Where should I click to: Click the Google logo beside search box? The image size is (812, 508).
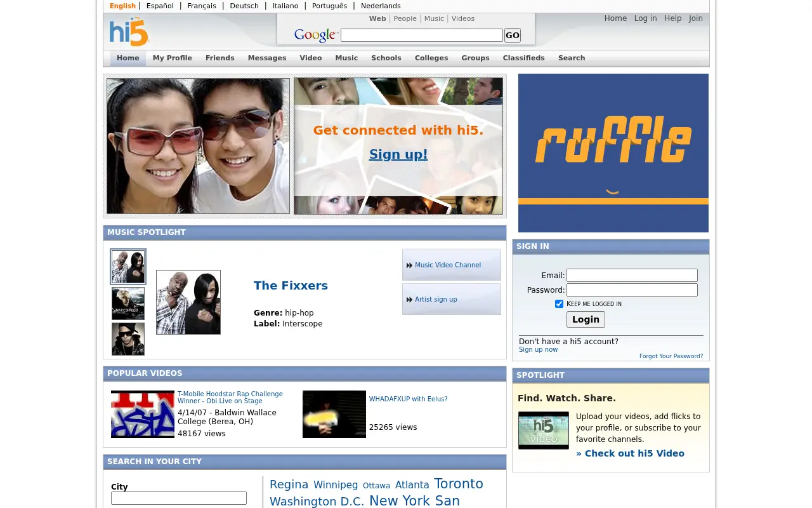(x=316, y=36)
